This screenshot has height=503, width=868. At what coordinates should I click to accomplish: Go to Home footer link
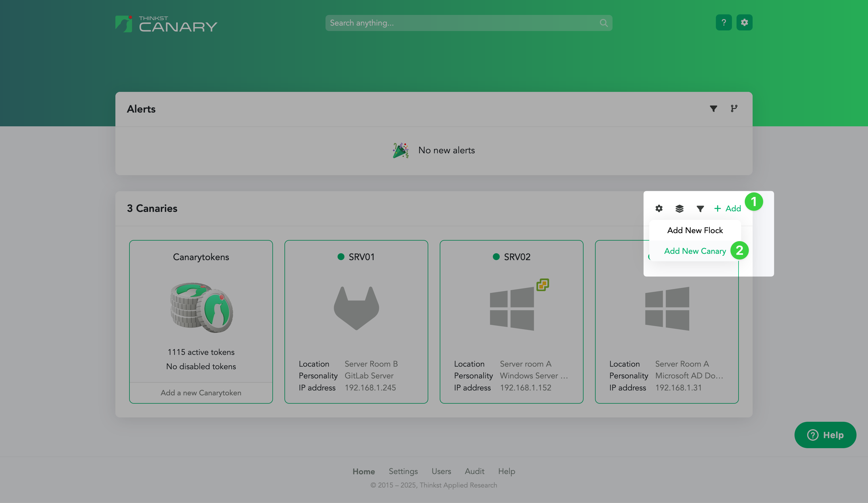tap(363, 471)
